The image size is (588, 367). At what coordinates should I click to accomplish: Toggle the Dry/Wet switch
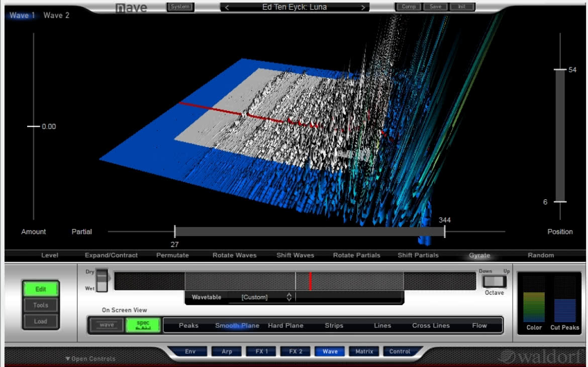[102, 280]
